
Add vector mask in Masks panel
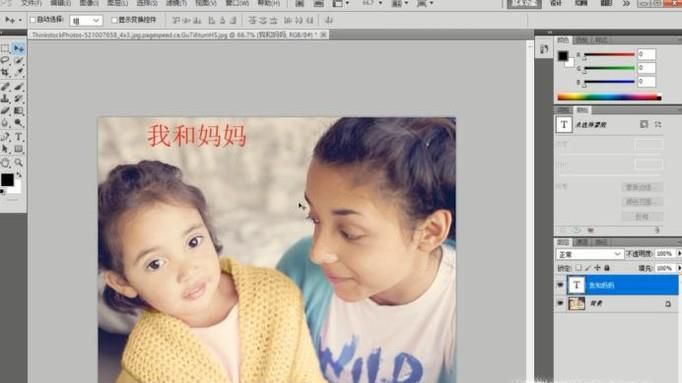[x=658, y=124]
